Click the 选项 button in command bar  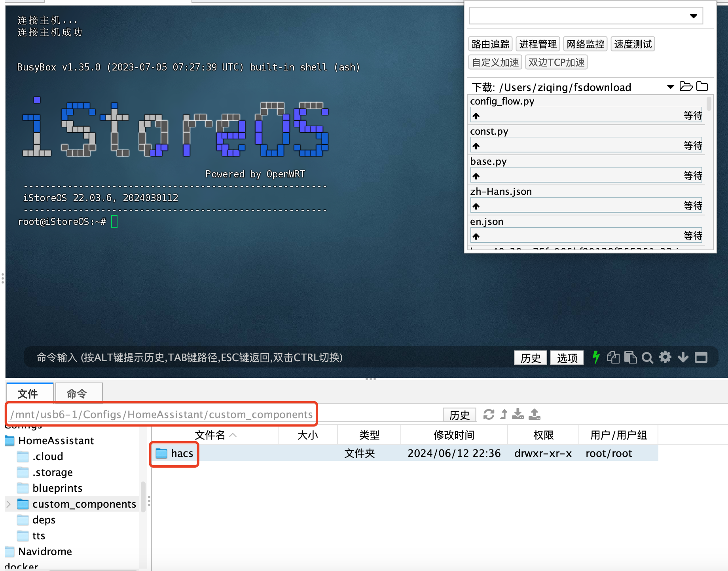tap(567, 358)
